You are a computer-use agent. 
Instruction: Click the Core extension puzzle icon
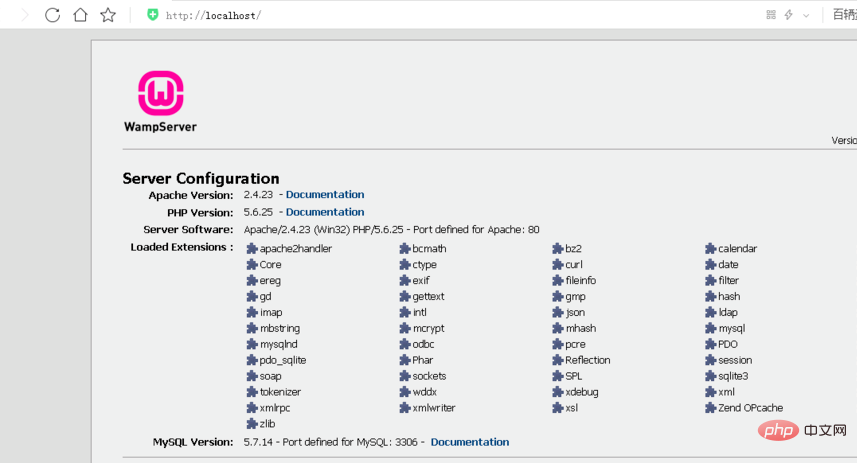pos(251,265)
